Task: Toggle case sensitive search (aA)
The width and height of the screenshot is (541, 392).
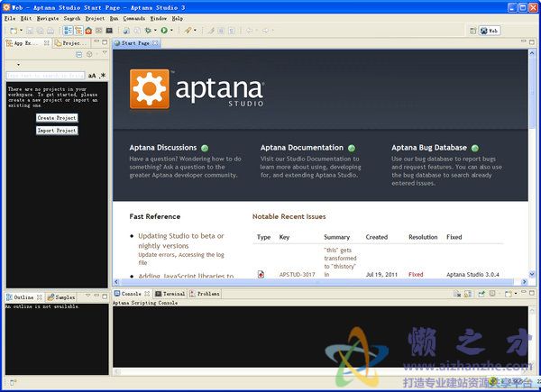Action: coord(92,76)
